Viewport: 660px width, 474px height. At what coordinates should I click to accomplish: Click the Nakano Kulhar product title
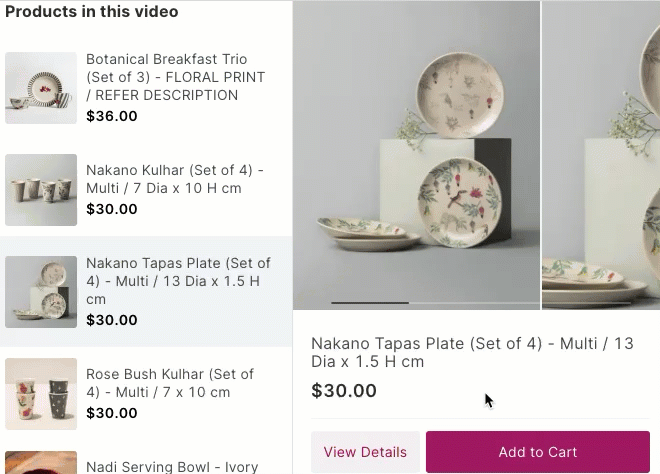click(x=175, y=180)
